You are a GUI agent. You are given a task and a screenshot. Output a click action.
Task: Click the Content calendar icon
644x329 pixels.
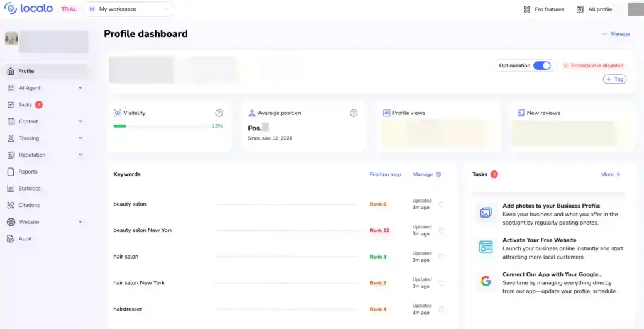tap(11, 121)
